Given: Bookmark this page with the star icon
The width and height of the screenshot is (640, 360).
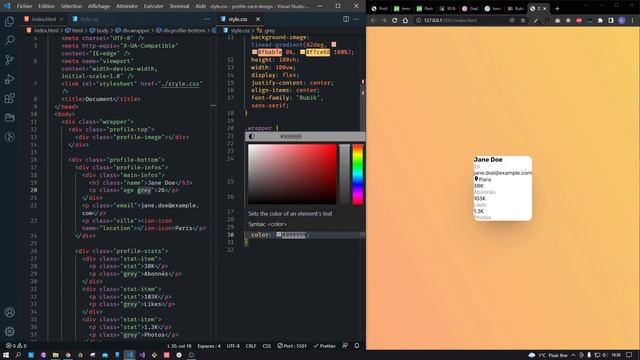Looking at the screenshot, I should coord(523,20).
